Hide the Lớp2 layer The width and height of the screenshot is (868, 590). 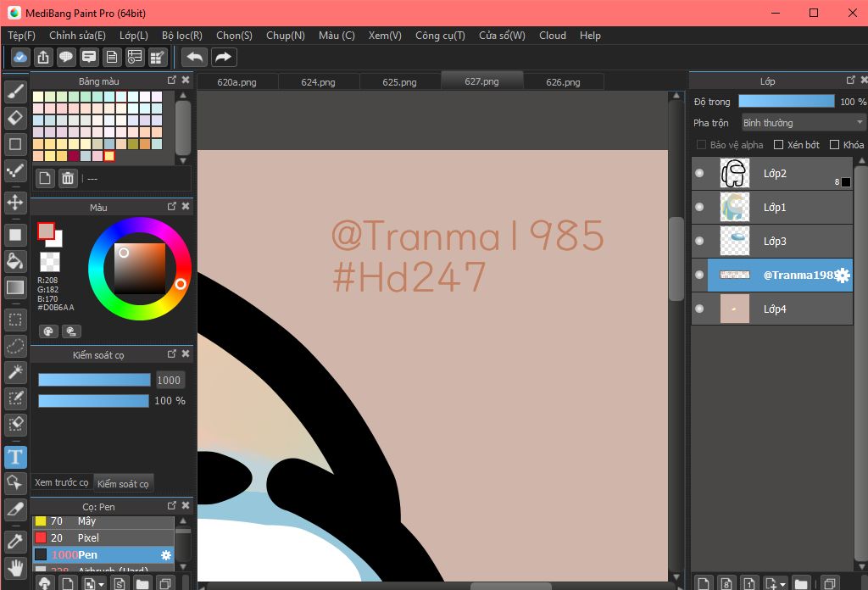click(699, 173)
